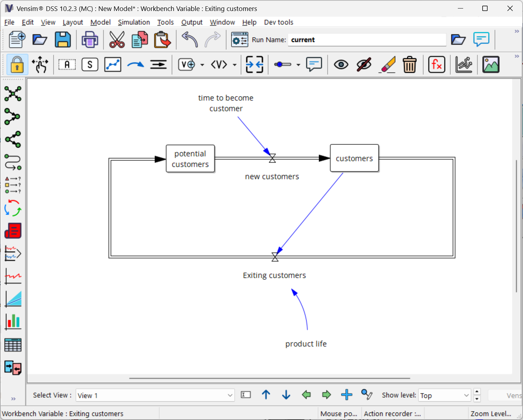Click the eye icon to show variables

click(341, 65)
